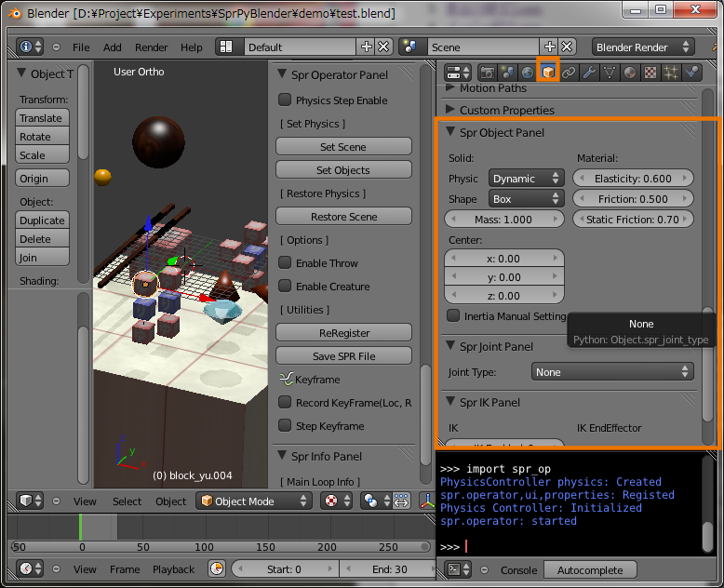Open the Texture properties checker tab
This screenshot has width=724, height=588.
coord(650,73)
